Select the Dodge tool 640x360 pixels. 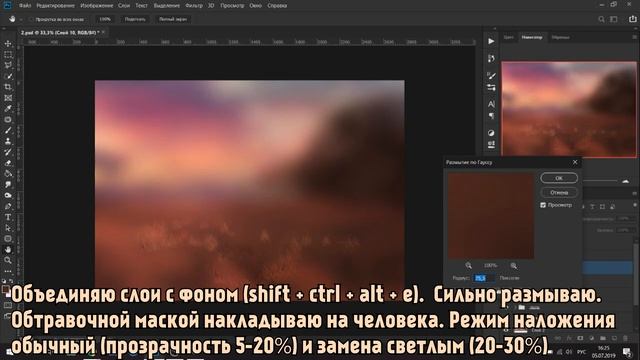pyautogui.click(x=8, y=196)
